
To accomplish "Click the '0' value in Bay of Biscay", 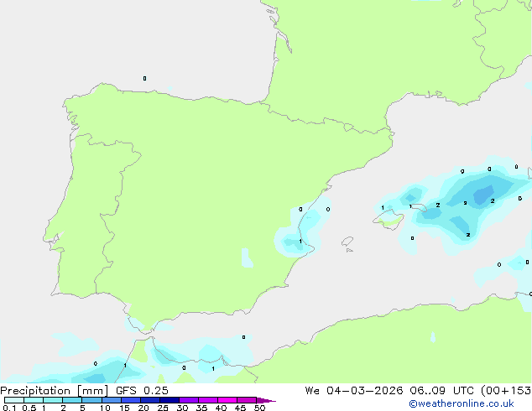I will (x=144, y=78).
